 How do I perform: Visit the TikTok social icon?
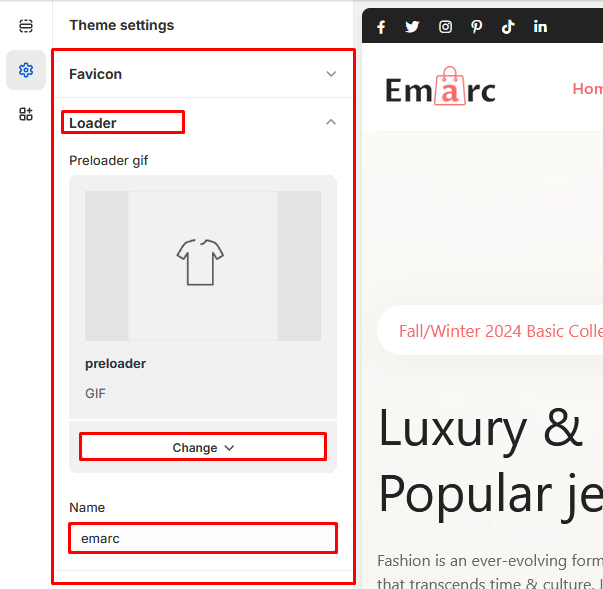(x=508, y=27)
